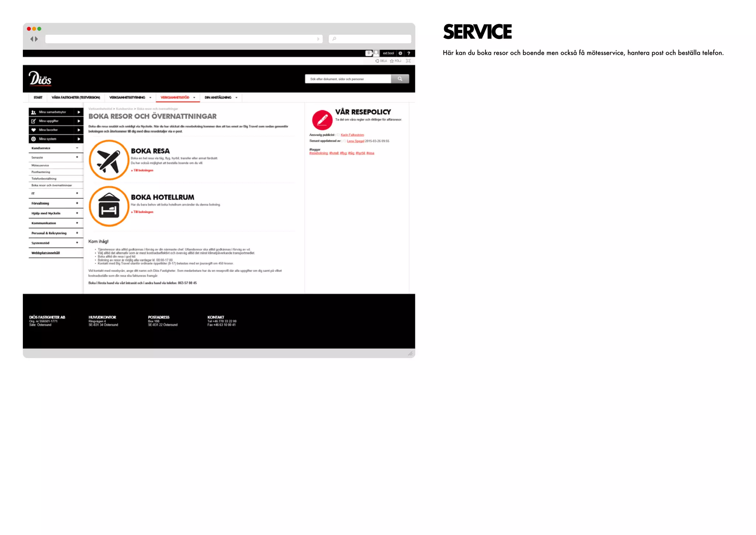Open Karin Falkeström profile link

click(x=352, y=135)
